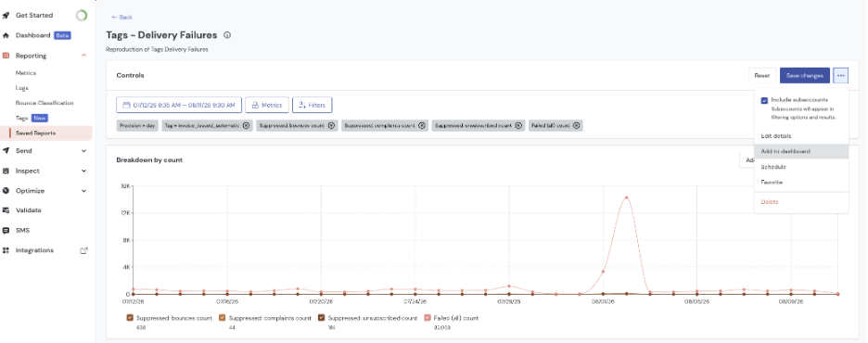Screen dimensions: 868x343
Task: Click the Get Started rocket icon
Action: 6,16
